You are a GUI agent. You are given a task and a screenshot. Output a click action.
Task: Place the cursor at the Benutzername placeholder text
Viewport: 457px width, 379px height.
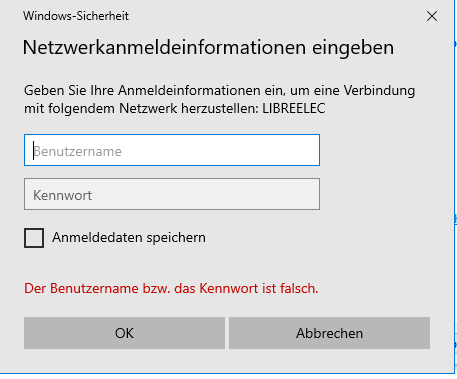[78, 151]
